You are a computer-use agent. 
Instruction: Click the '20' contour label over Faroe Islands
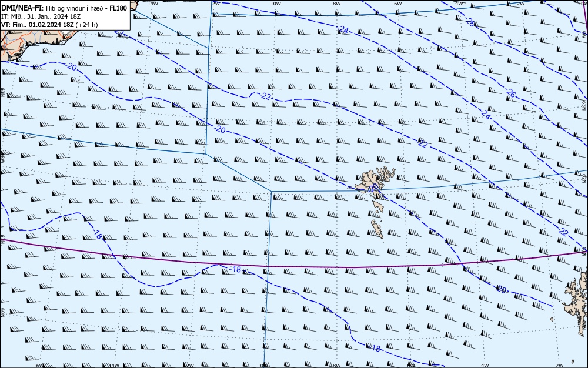373,189
